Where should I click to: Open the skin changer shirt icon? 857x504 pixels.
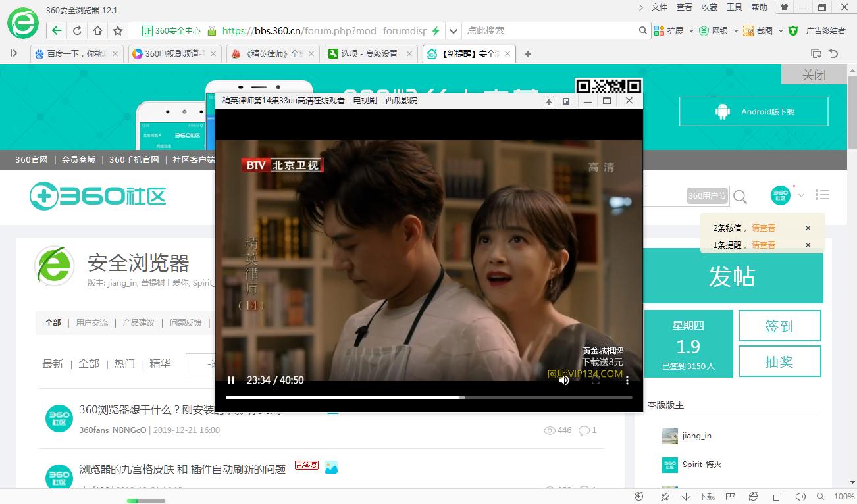click(784, 7)
